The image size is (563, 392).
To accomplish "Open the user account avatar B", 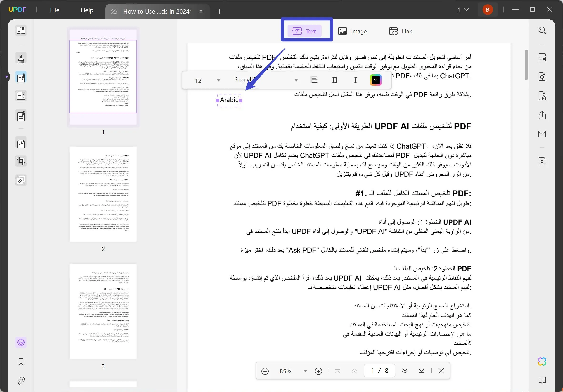I will click(488, 10).
